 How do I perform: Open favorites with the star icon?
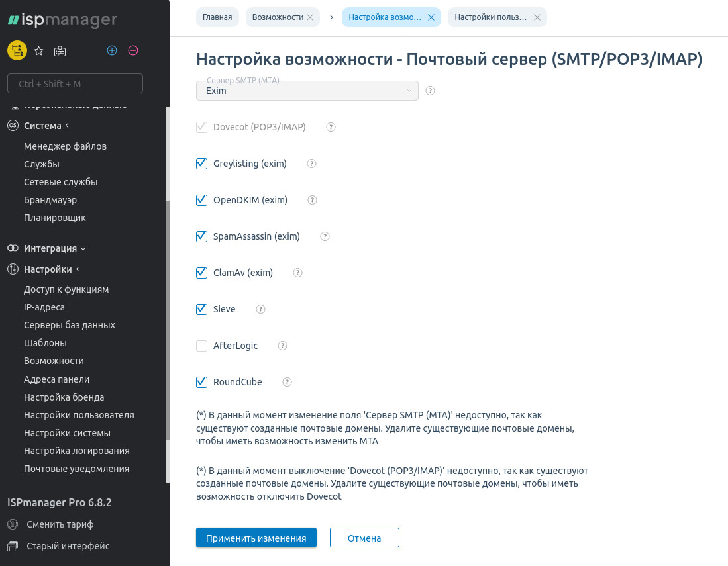(39, 50)
